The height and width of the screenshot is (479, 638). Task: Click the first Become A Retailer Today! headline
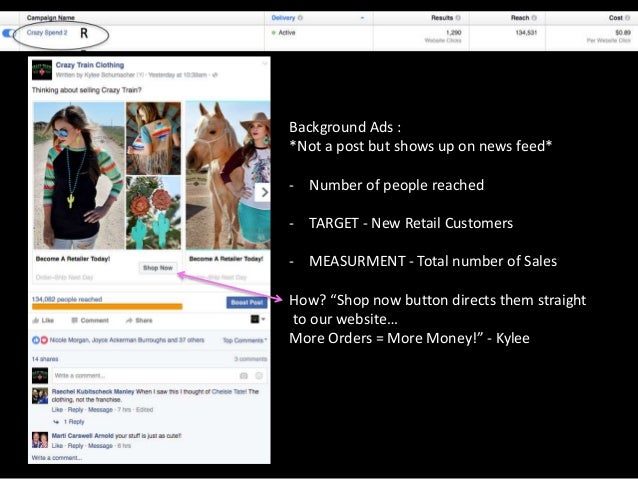[73, 259]
